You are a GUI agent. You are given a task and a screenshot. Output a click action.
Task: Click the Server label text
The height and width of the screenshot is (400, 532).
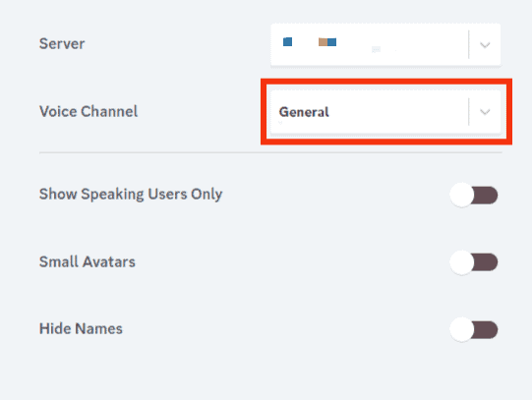62,43
